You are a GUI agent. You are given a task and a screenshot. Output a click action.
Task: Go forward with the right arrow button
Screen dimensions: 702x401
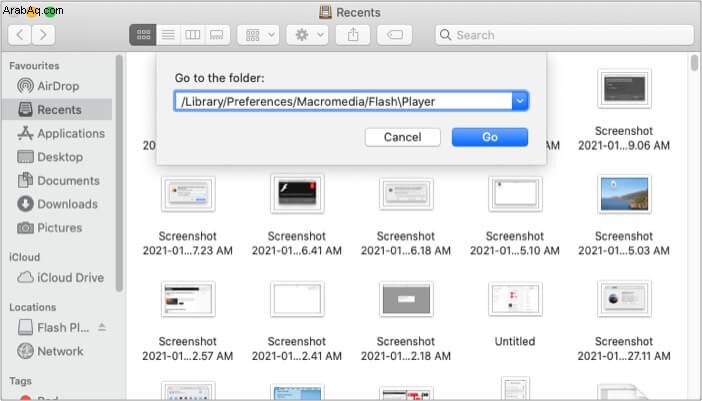click(43, 35)
